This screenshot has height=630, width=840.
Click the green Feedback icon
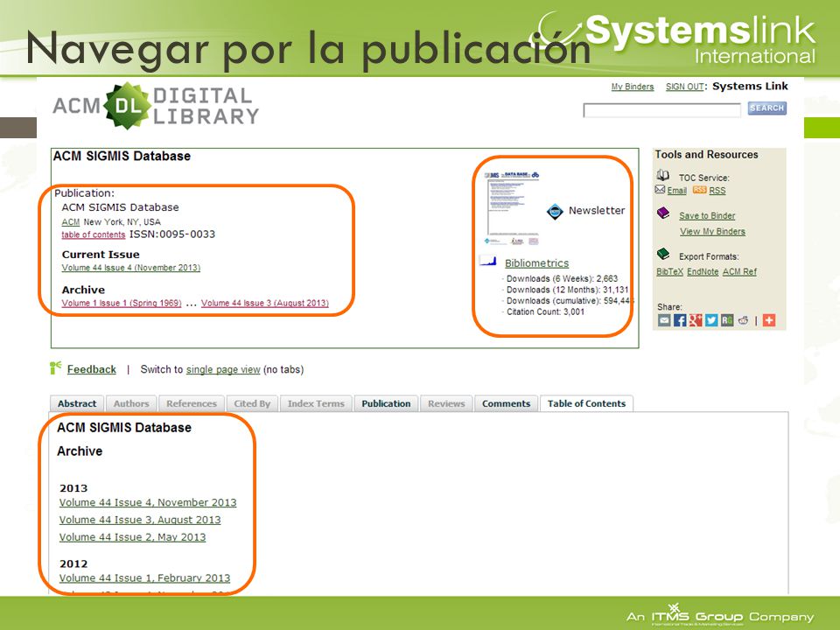[x=55, y=367]
